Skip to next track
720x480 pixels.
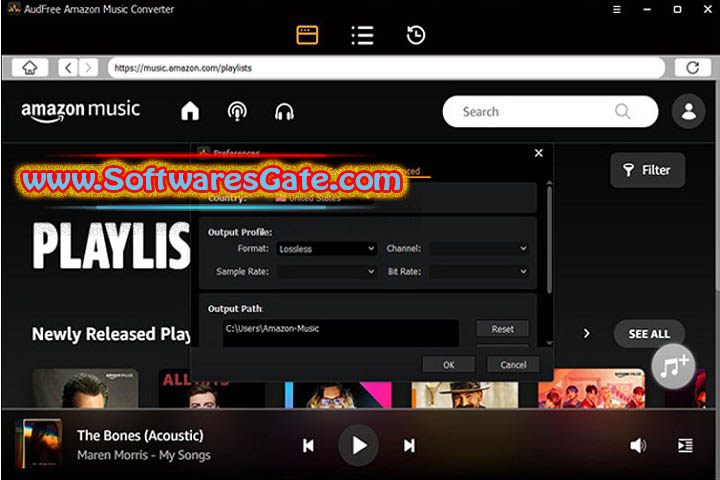(x=409, y=445)
